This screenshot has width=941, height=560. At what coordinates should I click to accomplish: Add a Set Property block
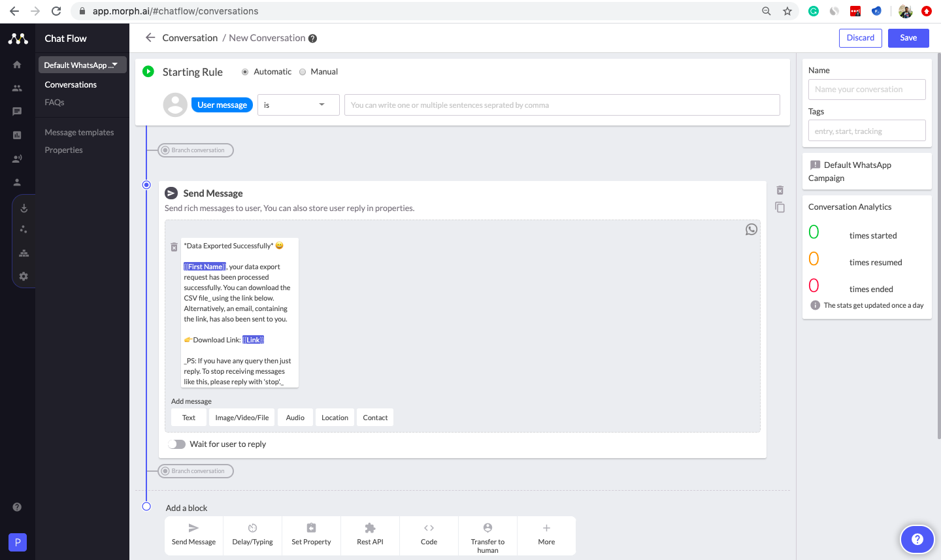tap(312, 535)
